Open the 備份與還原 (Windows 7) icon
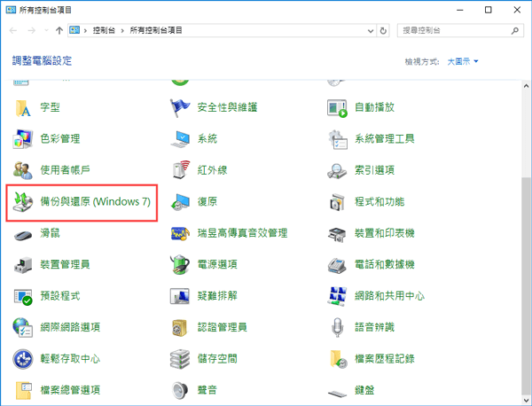The image size is (532, 406). (x=23, y=202)
